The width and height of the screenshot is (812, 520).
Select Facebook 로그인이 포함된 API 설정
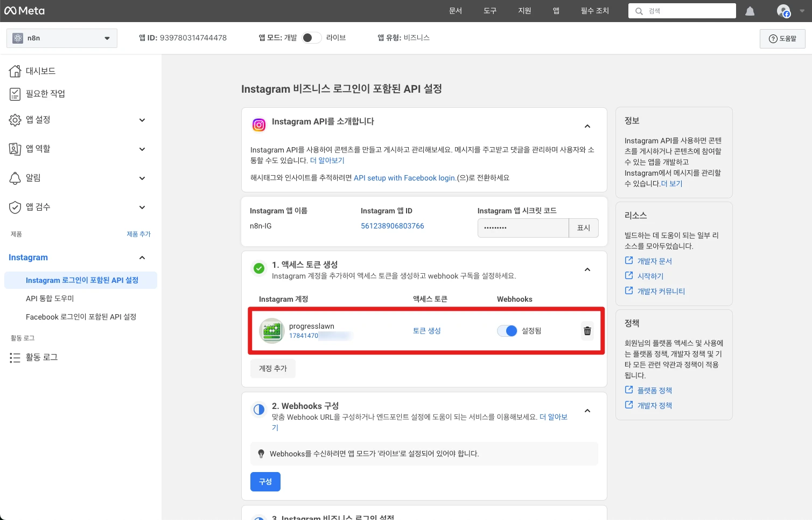pos(81,317)
